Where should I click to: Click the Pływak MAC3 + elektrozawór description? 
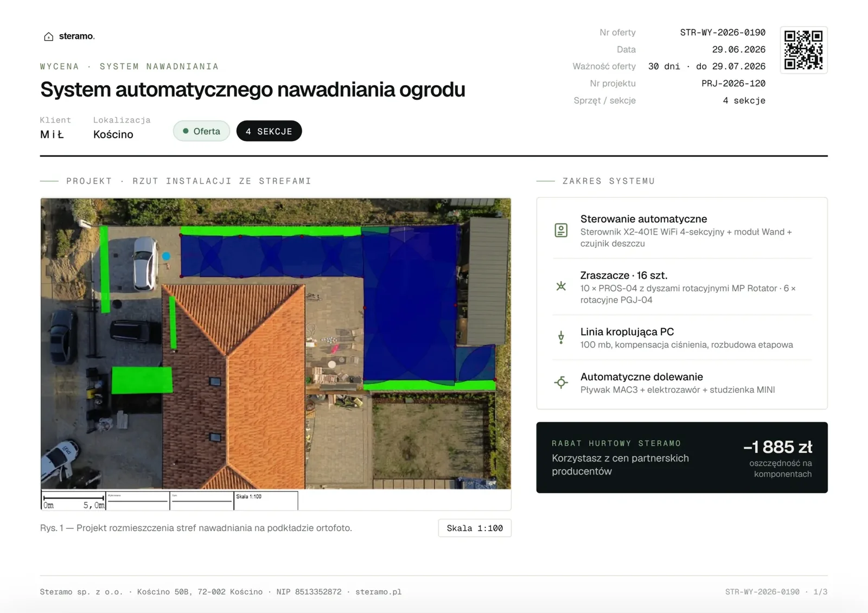point(678,390)
